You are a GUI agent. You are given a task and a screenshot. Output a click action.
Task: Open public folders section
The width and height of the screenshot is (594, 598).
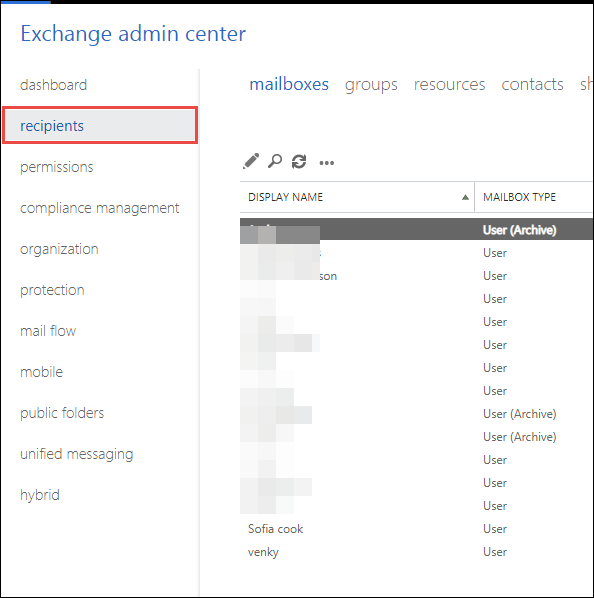62,413
